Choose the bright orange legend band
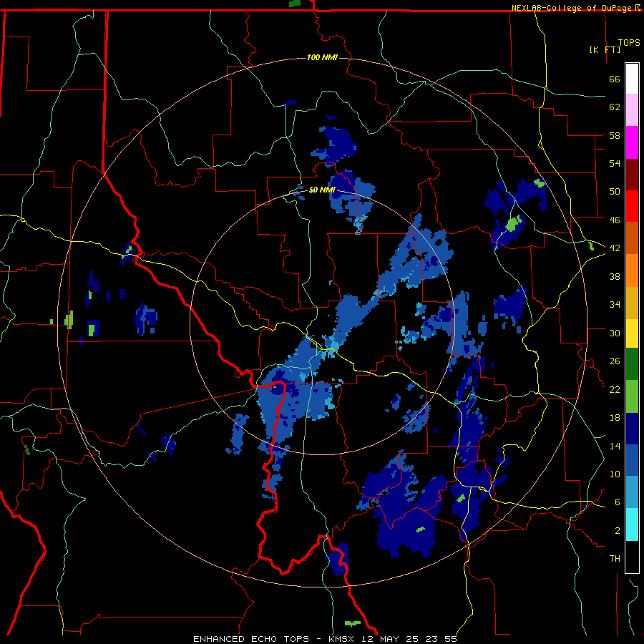Viewport: 644px width, 644px height. tap(632, 270)
